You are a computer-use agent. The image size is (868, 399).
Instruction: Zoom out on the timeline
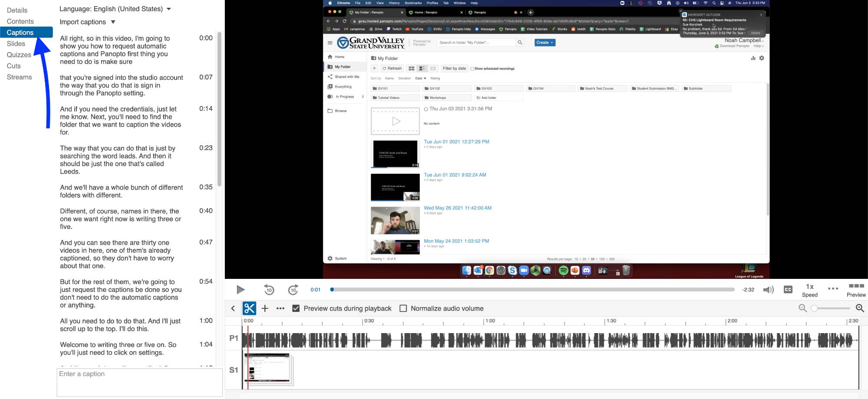802,308
